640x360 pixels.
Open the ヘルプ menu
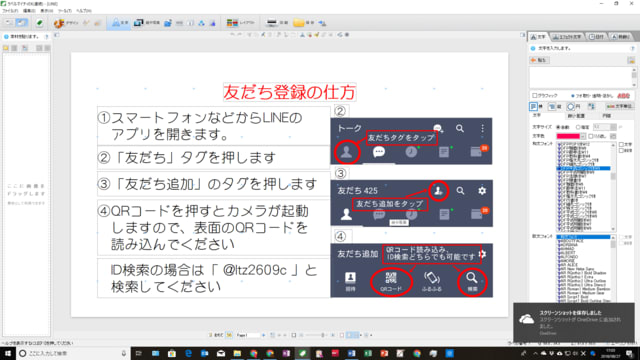tap(83, 11)
